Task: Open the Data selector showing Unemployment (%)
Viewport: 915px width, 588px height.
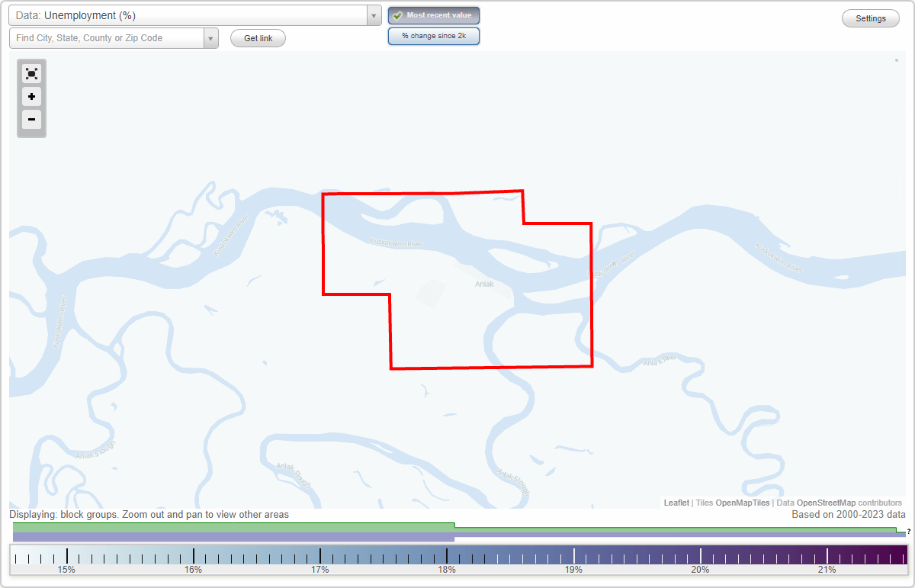Action: click(191, 15)
